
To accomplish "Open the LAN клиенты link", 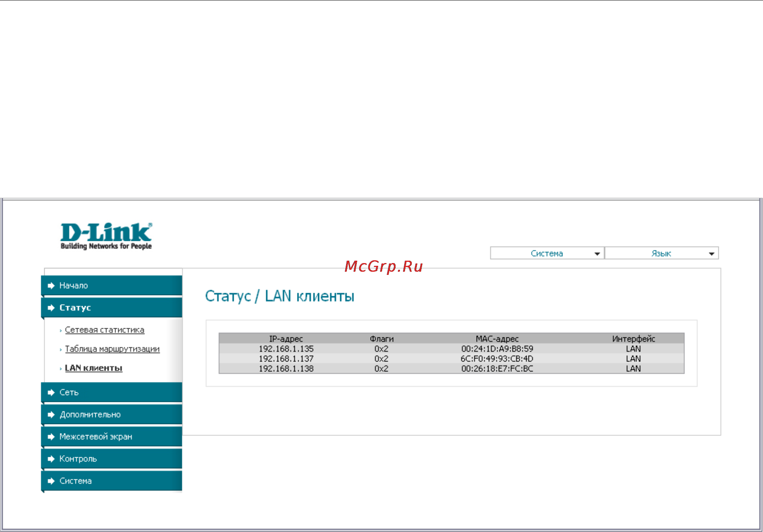I will (94, 368).
